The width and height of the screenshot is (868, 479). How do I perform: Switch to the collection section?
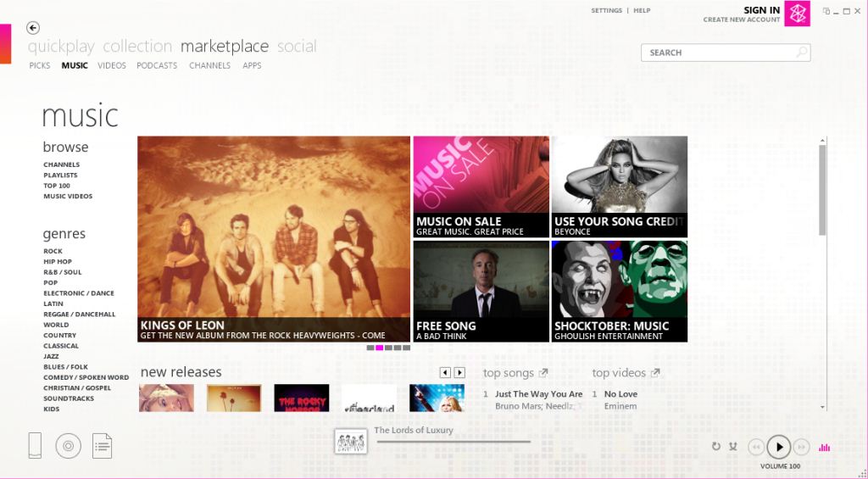coord(137,47)
